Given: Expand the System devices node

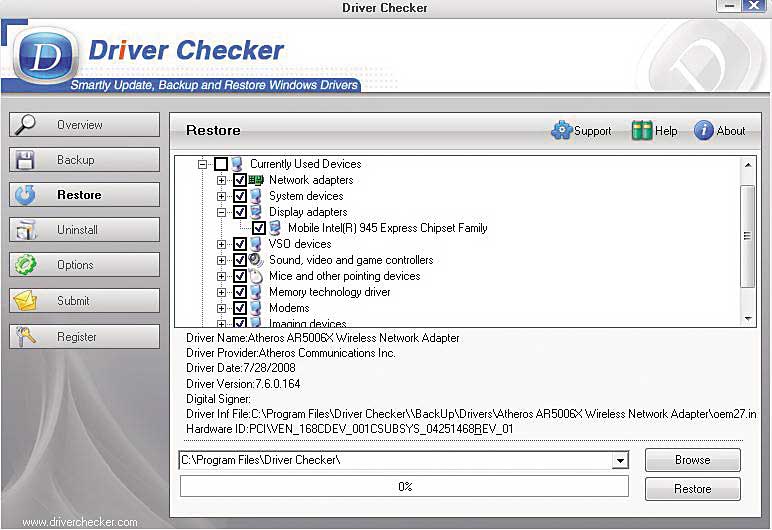Looking at the screenshot, I should 222,196.
